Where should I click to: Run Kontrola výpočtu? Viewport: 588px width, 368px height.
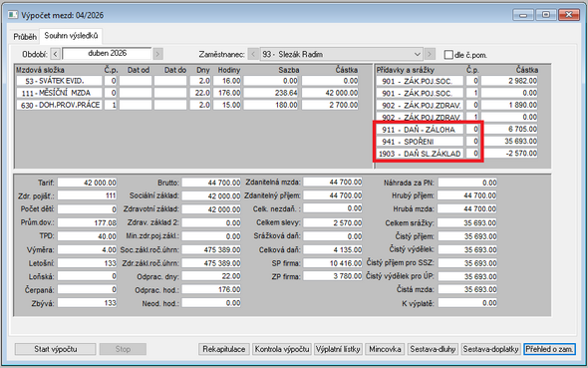[282, 349]
